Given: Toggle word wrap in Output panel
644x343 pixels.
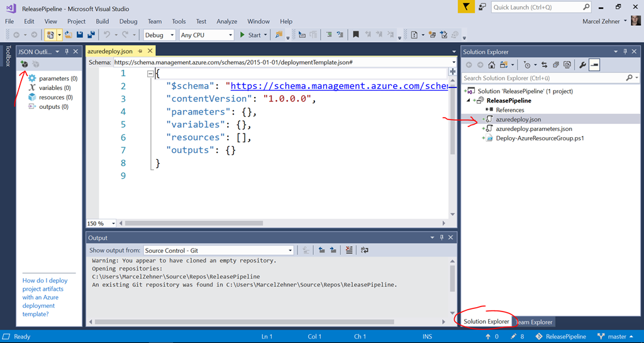Looking at the screenshot, I should tap(364, 250).
